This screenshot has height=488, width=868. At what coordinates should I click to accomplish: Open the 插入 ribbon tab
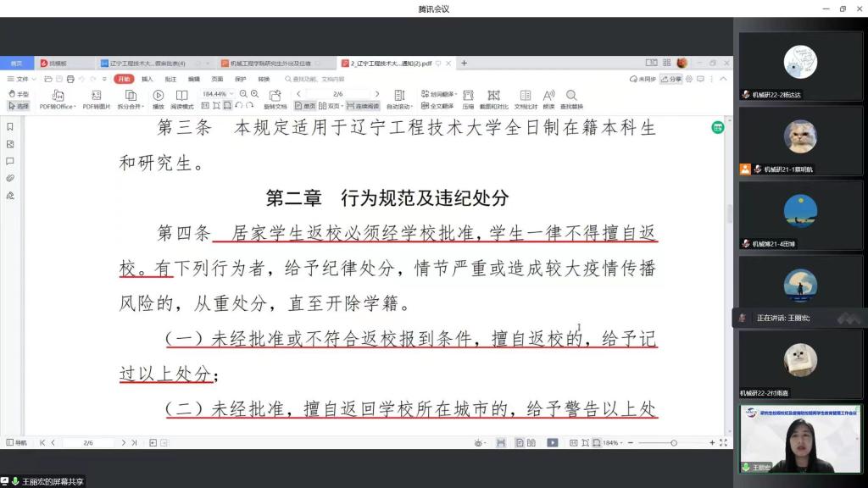click(147, 79)
